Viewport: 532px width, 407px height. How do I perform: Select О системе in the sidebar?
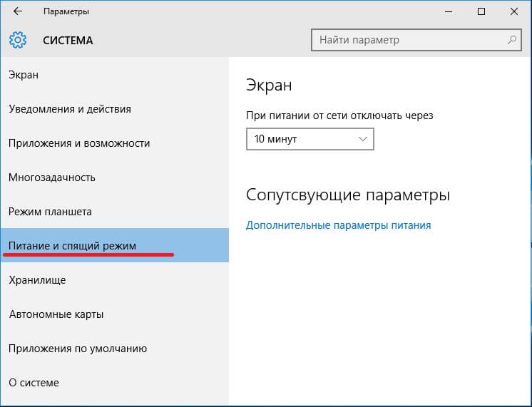[34, 383]
